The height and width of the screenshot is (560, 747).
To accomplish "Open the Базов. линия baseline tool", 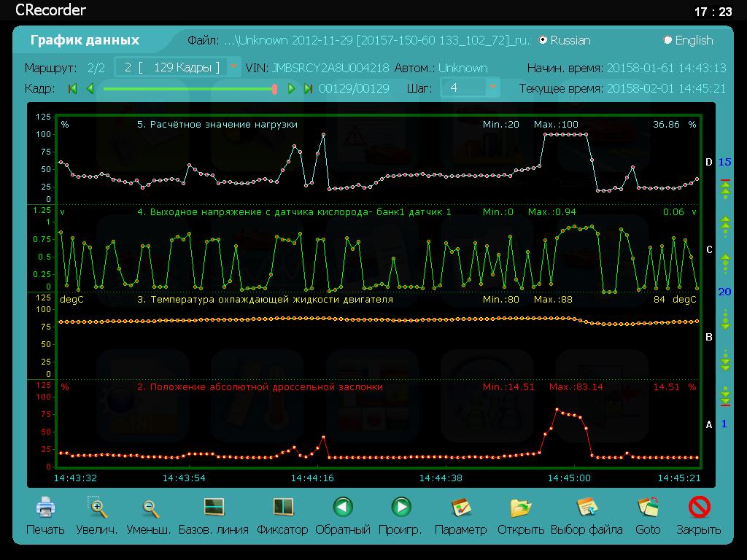I will [214, 507].
